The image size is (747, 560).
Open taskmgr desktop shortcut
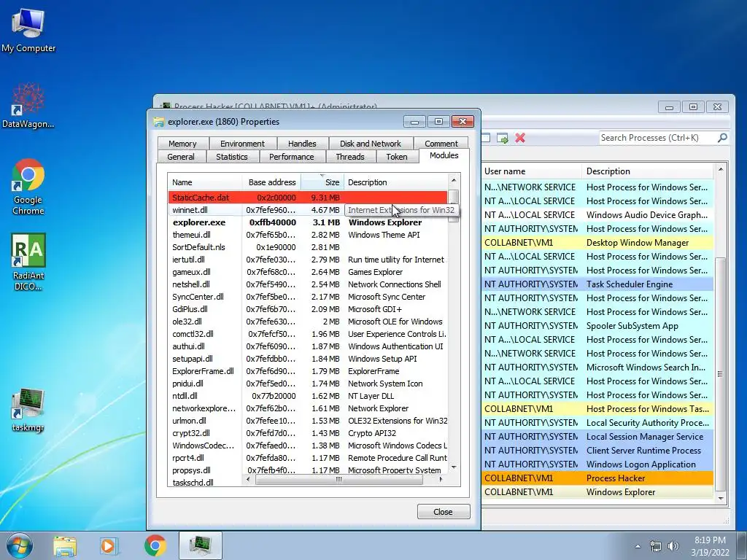[x=28, y=410]
